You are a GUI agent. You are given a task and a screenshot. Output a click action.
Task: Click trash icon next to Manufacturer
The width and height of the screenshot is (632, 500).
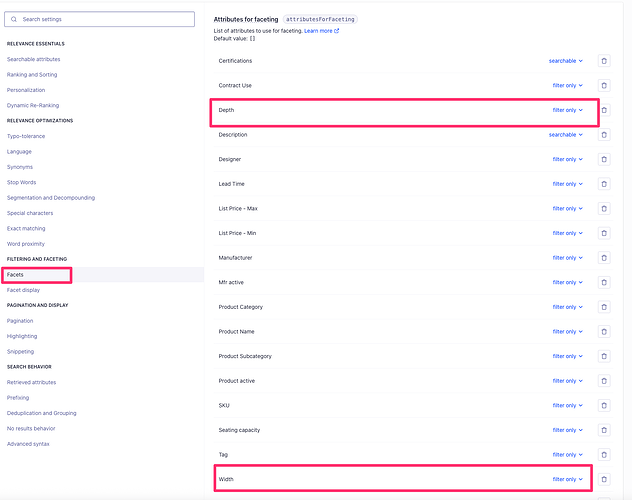pos(604,258)
